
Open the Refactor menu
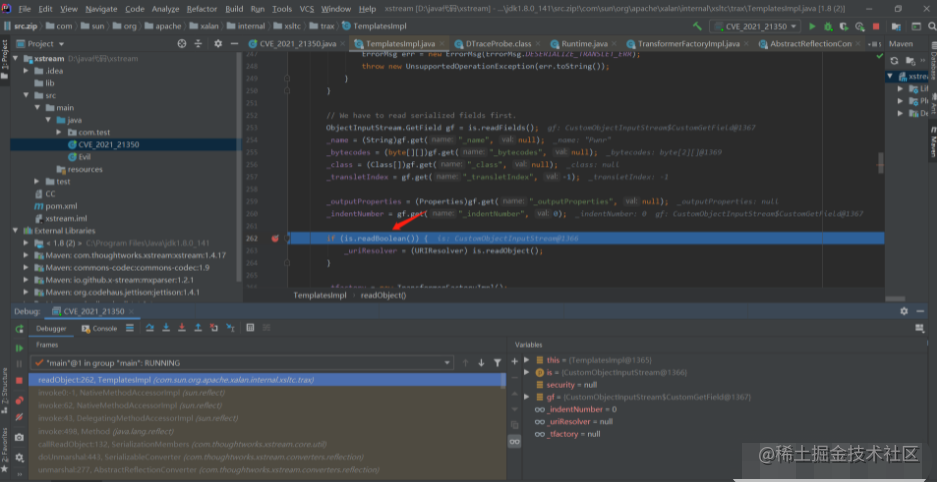click(x=202, y=9)
